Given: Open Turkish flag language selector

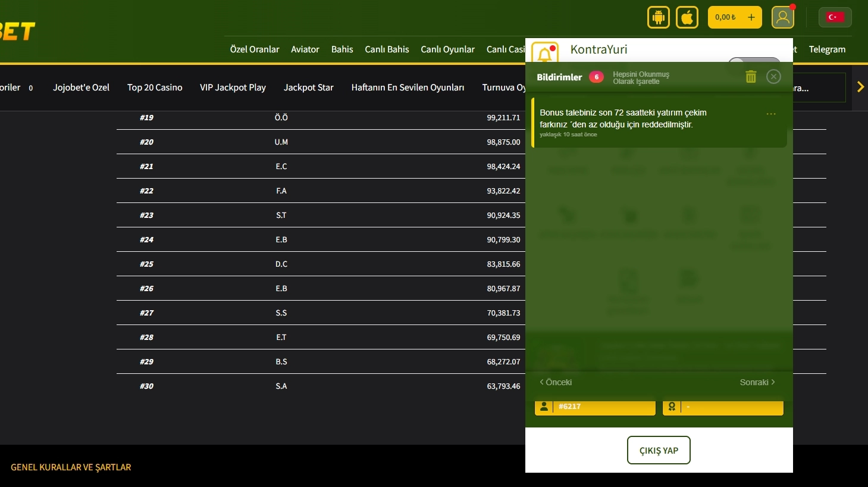Looking at the screenshot, I should click(835, 17).
